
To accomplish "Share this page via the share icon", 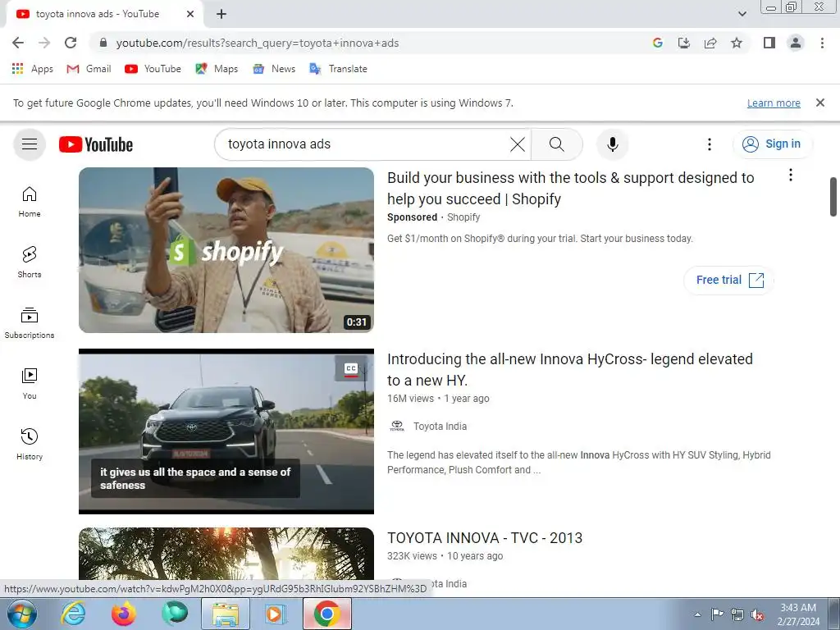I will coord(710,43).
